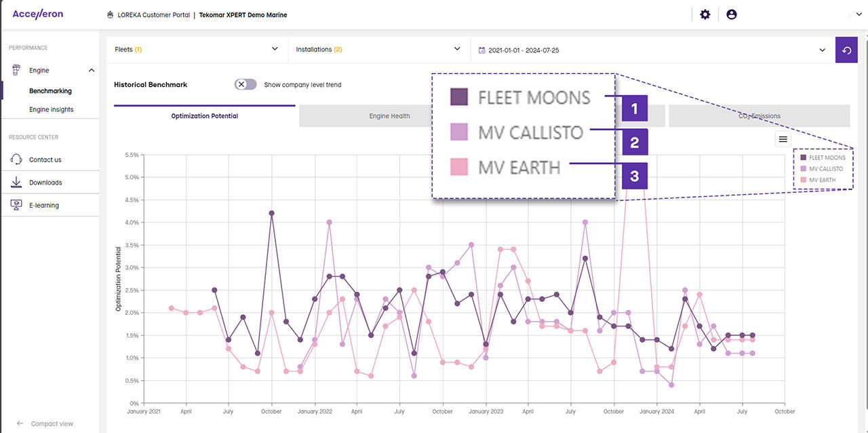
Task: Click the Engine turbocharger icon in sidebar
Action: 16,70
